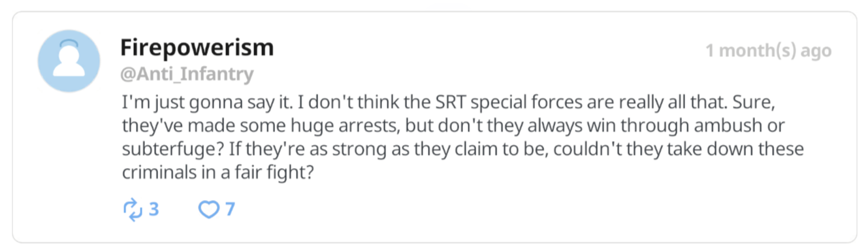Open the @Anti_Infantry handle link
Viewport: 868px width, 249px height.
(x=187, y=74)
